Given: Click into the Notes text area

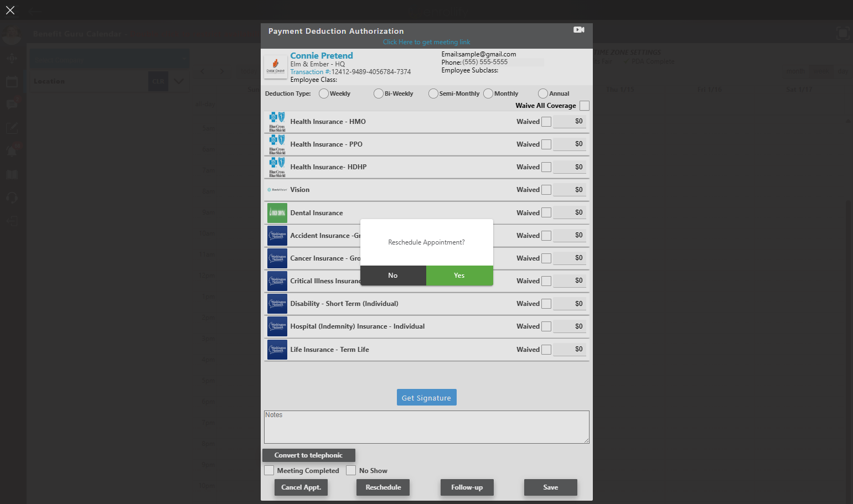Looking at the screenshot, I should pos(426,427).
